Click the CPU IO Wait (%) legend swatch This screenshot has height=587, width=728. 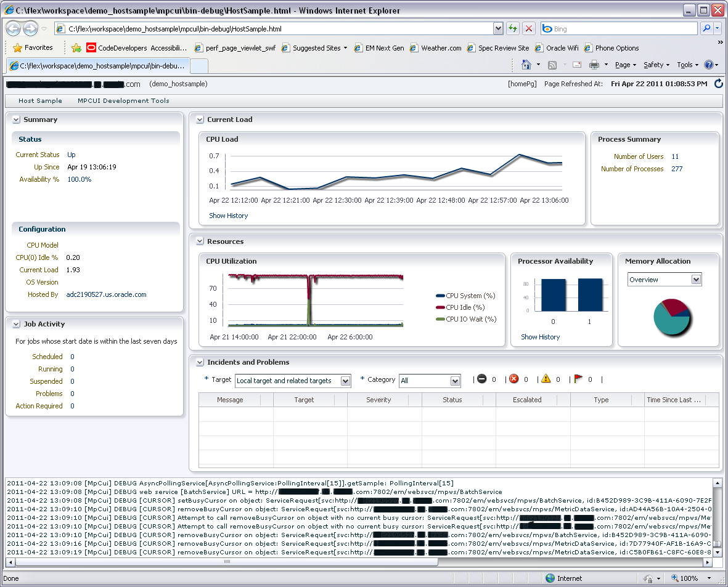point(440,319)
